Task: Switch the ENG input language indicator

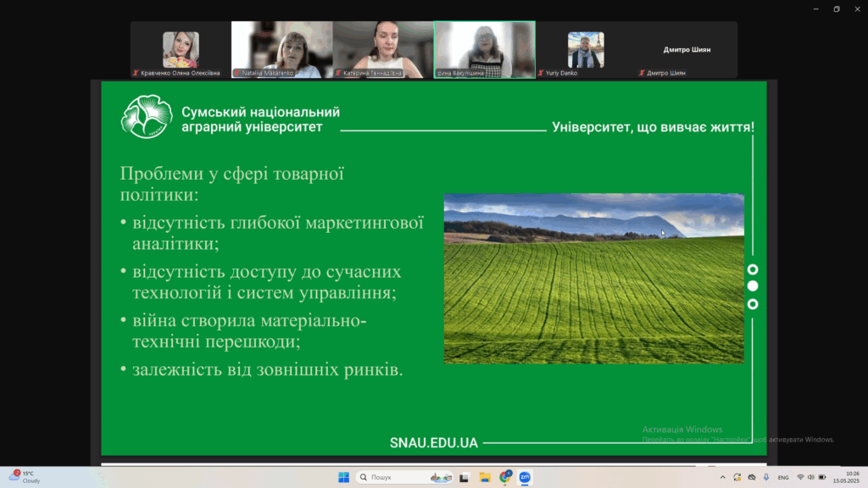Action: 783,477
